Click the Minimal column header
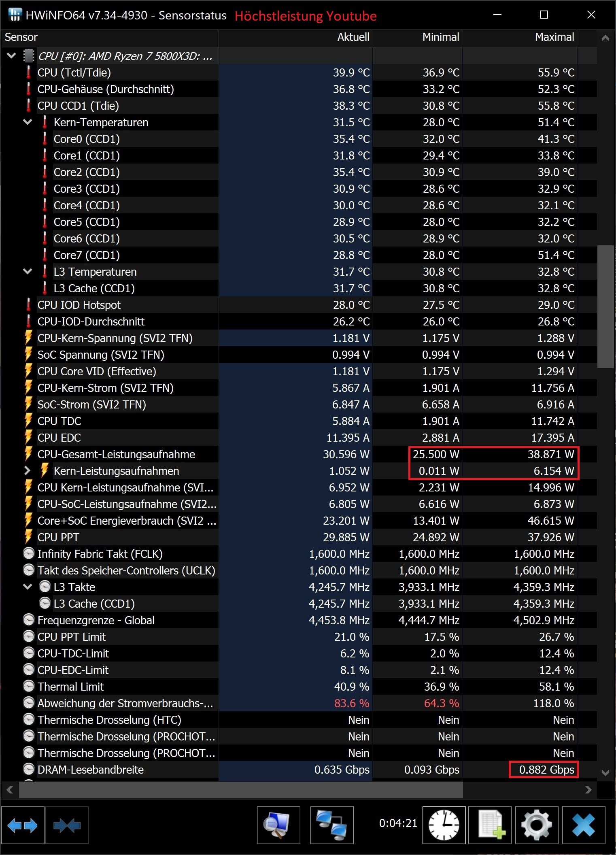616x855 pixels. tap(417, 37)
